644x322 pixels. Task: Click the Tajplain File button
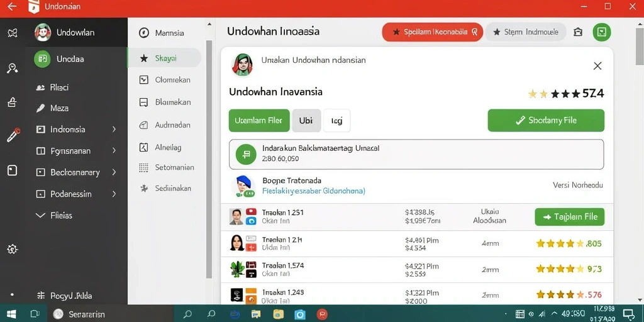(570, 217)
